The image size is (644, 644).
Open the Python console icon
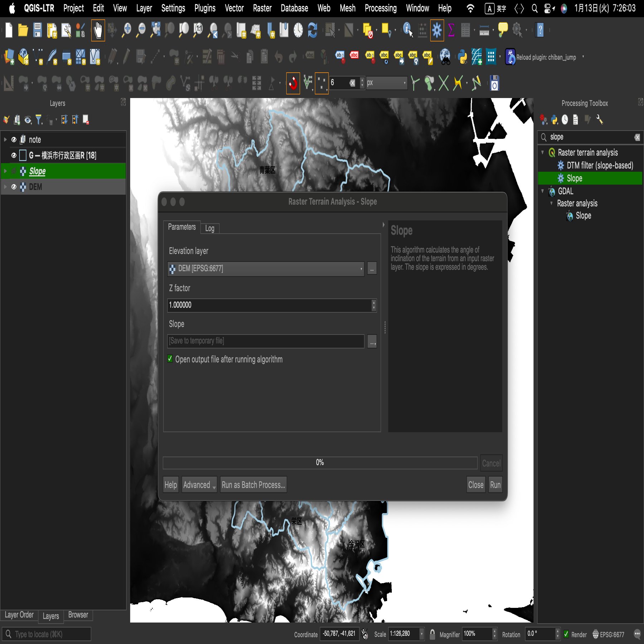click(x=463, y=57)
